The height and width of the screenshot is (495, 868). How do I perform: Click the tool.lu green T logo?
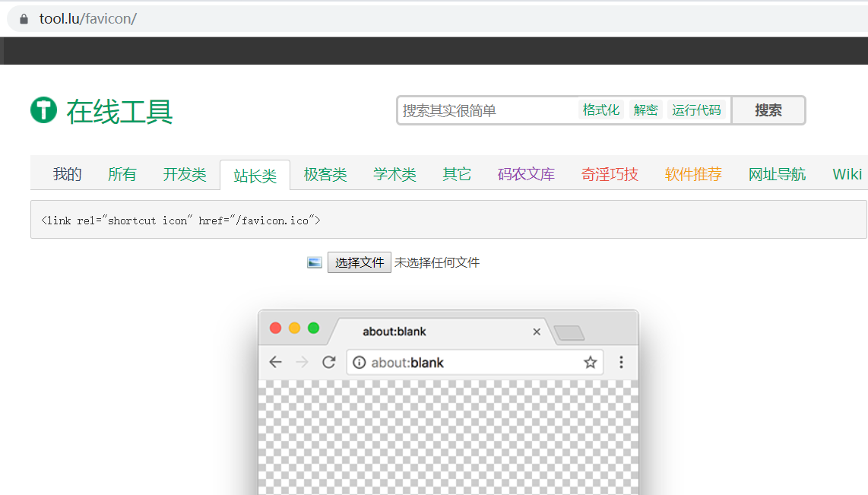pos(43,109)
